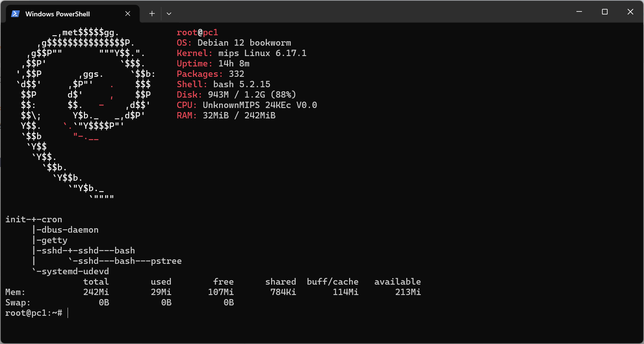Click the 'free' column header
The image size is (644, 344).
[x=224, y=282]
